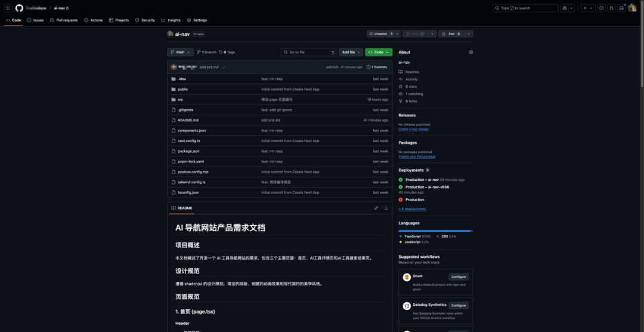Open the ad5cfa9 commit hash link
Image resolution: width=644 pixels, height=332 pixels.
(332, 67)
